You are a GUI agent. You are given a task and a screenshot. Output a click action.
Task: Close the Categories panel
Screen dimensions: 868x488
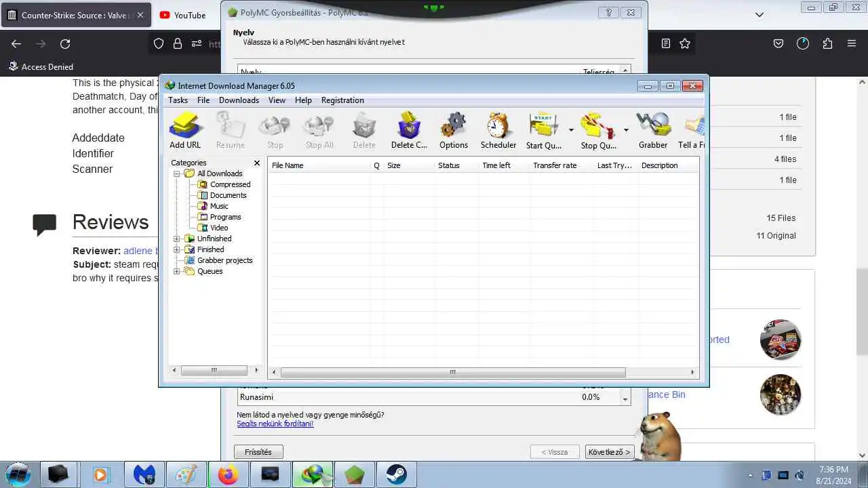[x=257, y=163]
